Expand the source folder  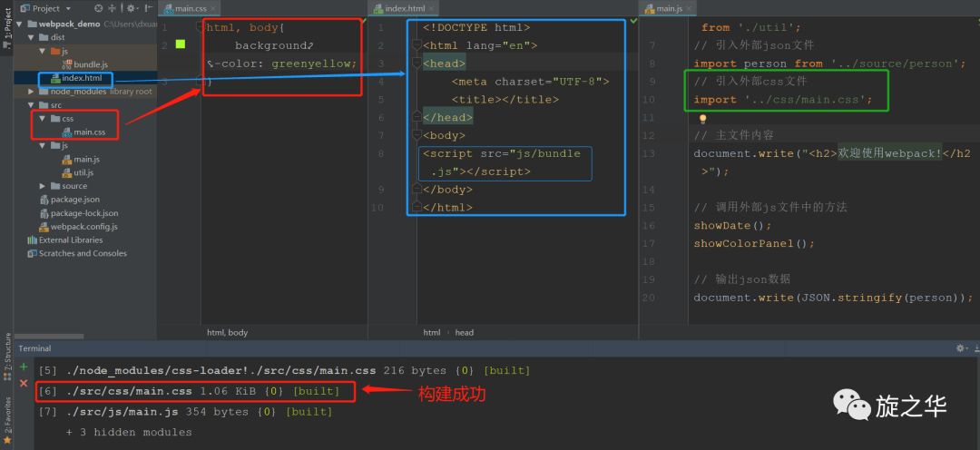43,186
